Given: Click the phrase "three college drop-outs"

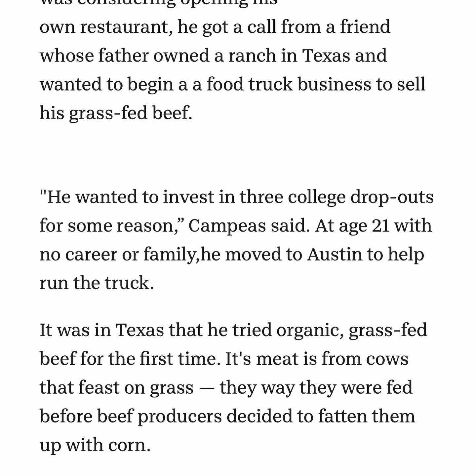Looking at the screenshot, I should coord(337,198).
